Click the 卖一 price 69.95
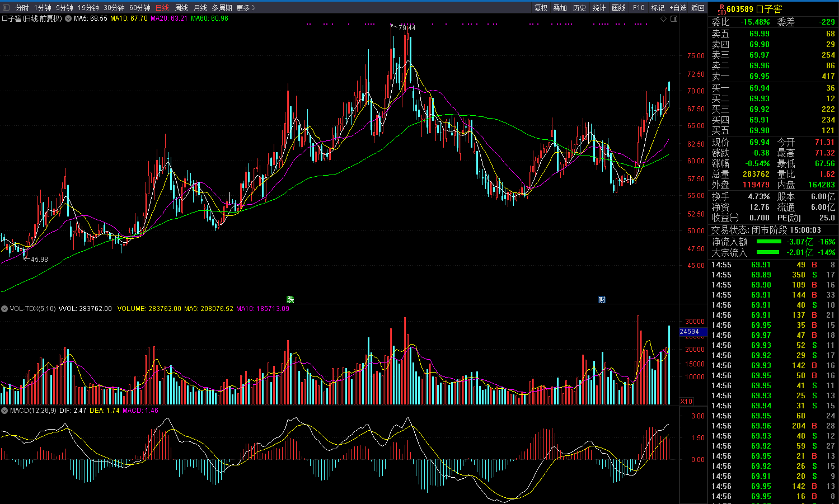This screenshot has width=839, height=504. tap(760, 76)
